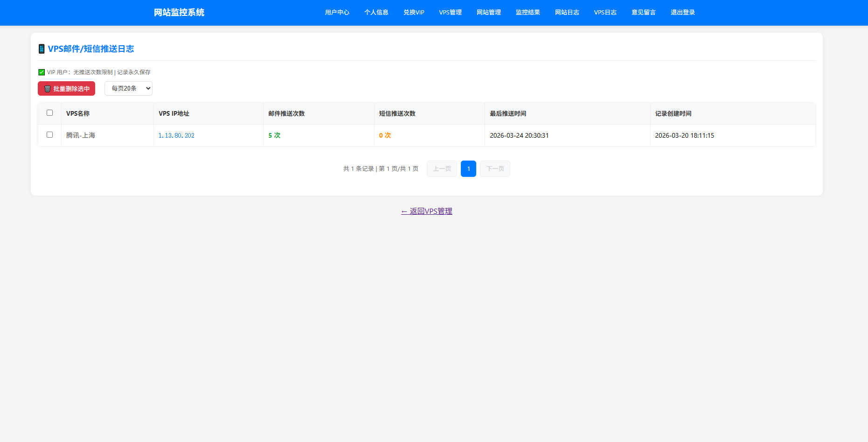Click the 返回VPS管理 link

[x=426, y=211]
